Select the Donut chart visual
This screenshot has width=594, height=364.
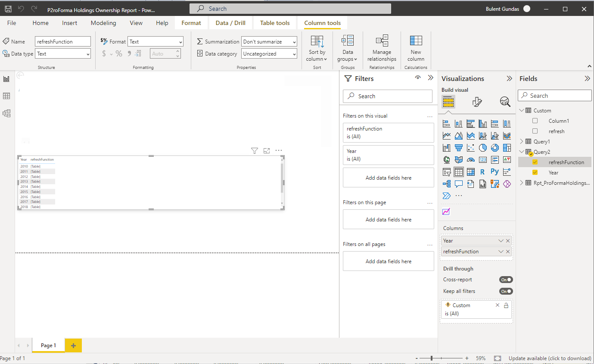coord(495,148)
